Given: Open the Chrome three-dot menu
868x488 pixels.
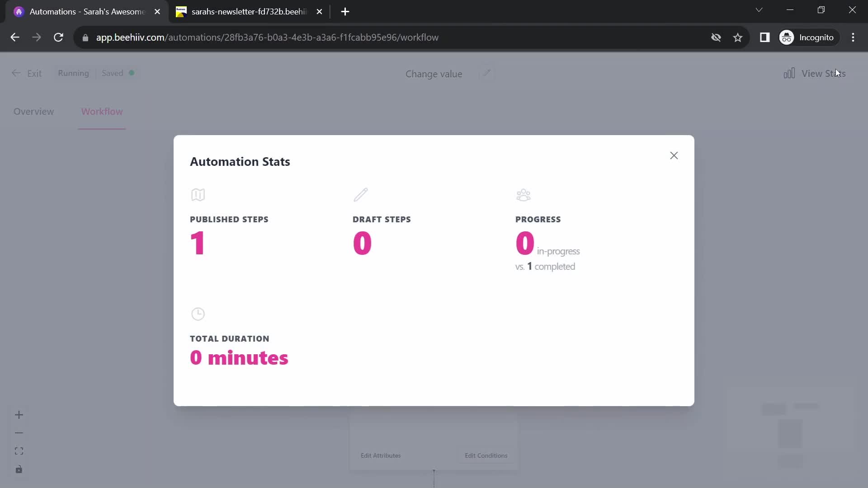Looking at the screenshot, I should pyautogui.click(x=853, y=38).
